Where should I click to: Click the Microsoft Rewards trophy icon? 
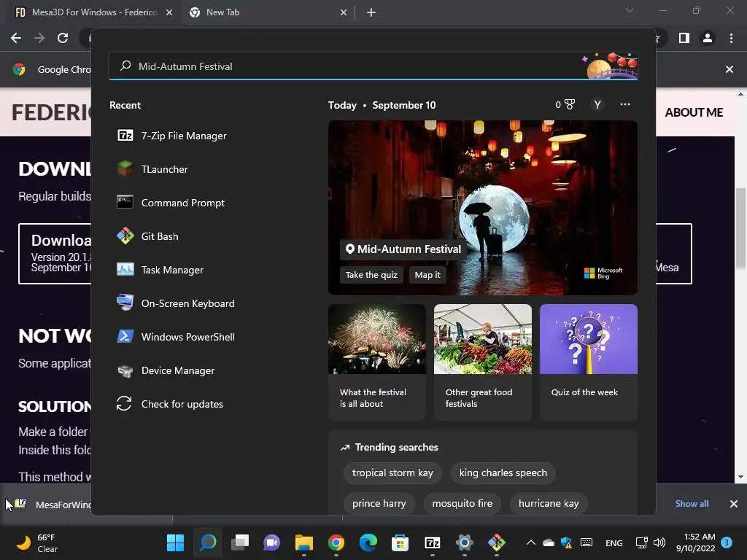(569, 104)
